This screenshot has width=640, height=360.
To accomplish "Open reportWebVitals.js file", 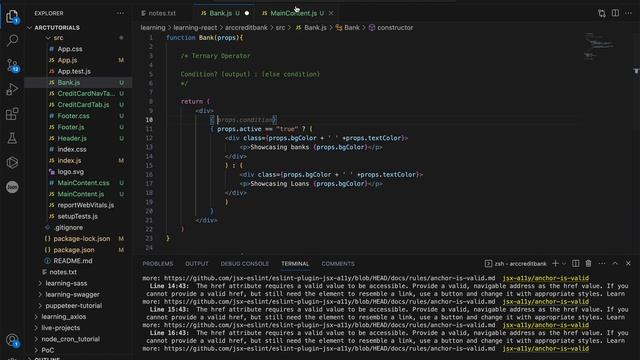I will point(86,205).
